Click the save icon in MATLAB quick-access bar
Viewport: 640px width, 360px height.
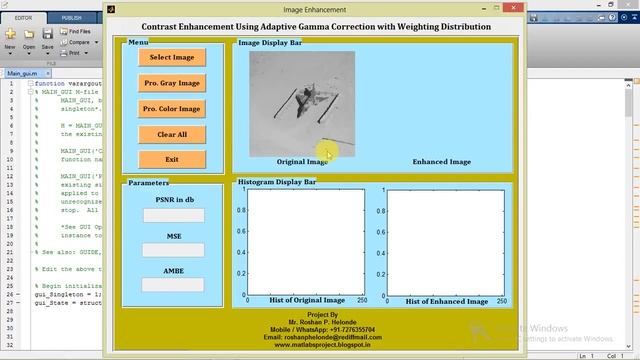pos(534,18)
